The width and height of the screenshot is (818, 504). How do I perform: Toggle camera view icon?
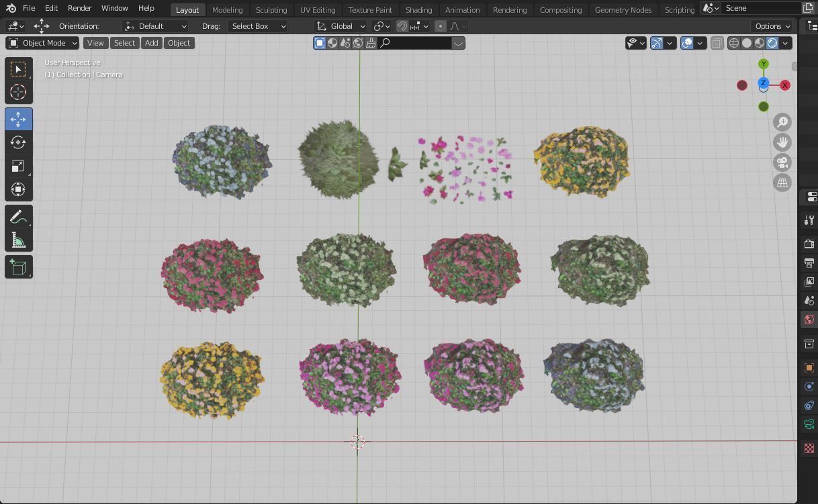(x=782, y=162)
